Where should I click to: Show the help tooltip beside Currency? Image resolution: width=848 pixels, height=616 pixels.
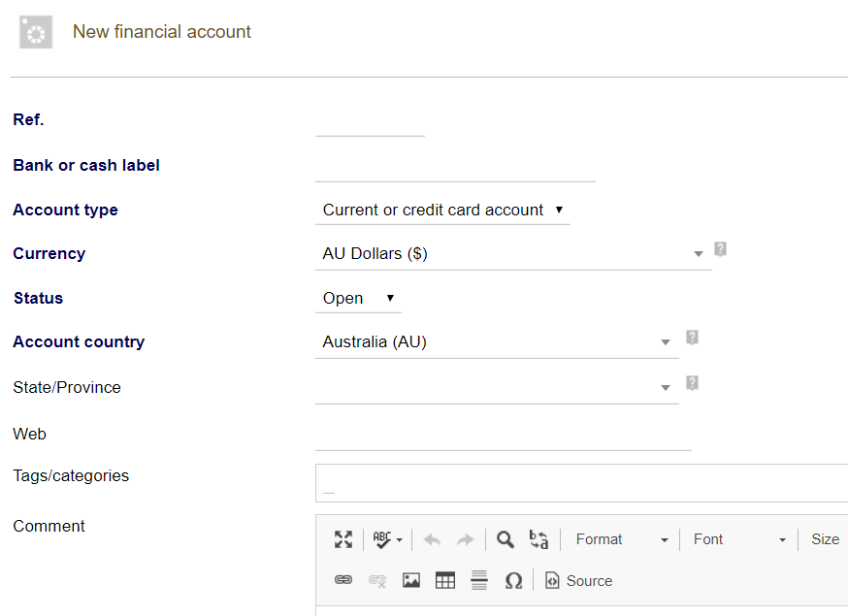(720, 248)
